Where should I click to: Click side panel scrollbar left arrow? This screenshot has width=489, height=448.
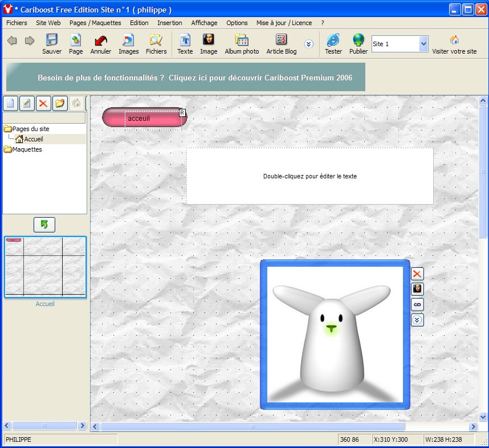coord(7,425)
